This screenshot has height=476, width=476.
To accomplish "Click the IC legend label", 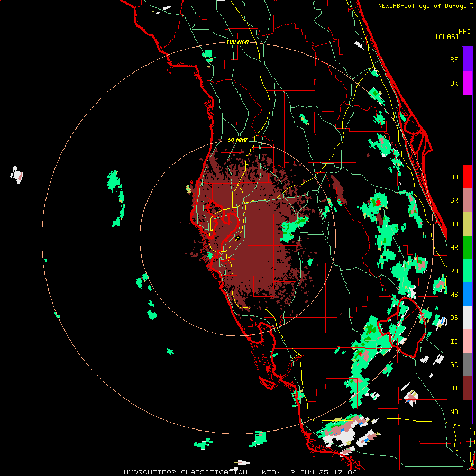I will pyautogui.click(x=454, y=342).
